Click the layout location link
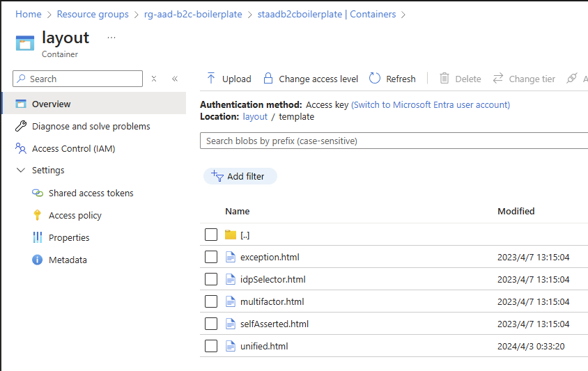 255,117
